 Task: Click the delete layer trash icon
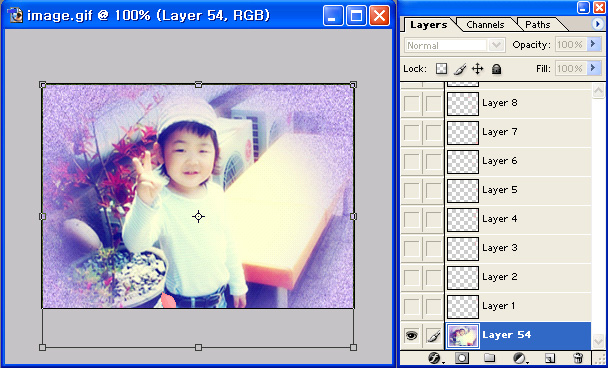578,358
